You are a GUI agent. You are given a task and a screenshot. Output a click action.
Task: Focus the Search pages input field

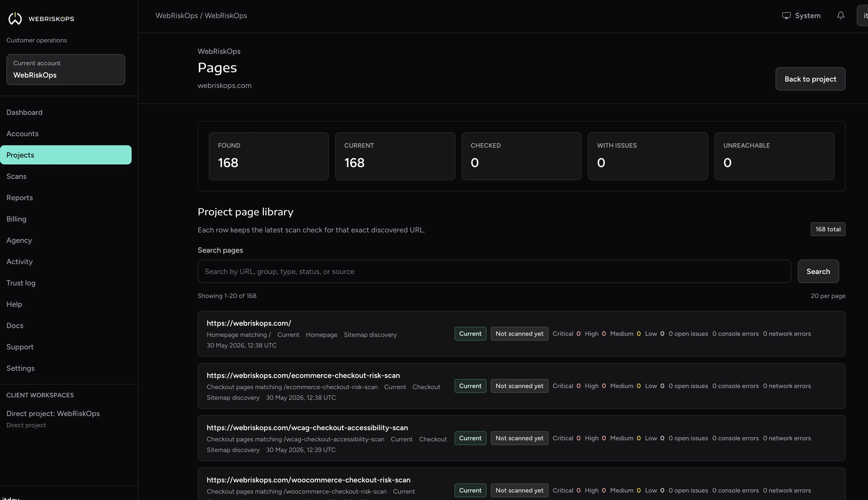point(494,271)
